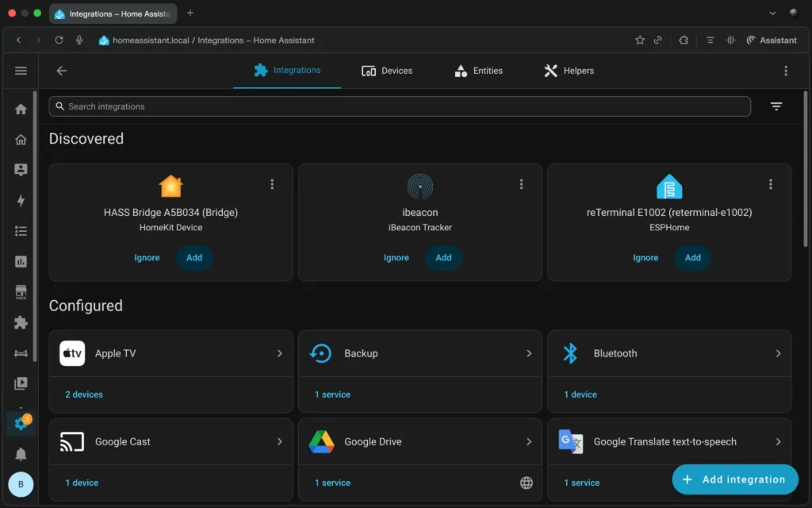Viewport: 812px width, 508px height.
Task: Add the reTerminal E1002 ESPHome device
Action: tap(692, 258)
